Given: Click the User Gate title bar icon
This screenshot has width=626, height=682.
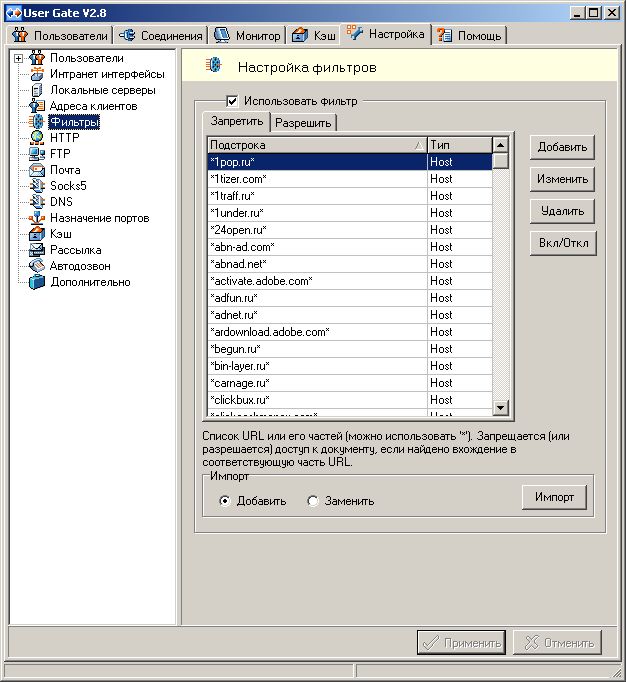Looking at the screenshot, I should point(13,13).
